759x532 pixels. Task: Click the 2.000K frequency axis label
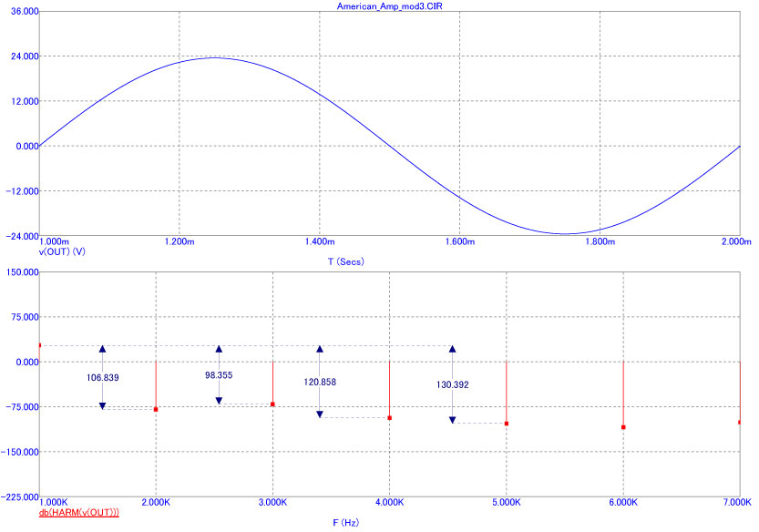pos(156,503)
